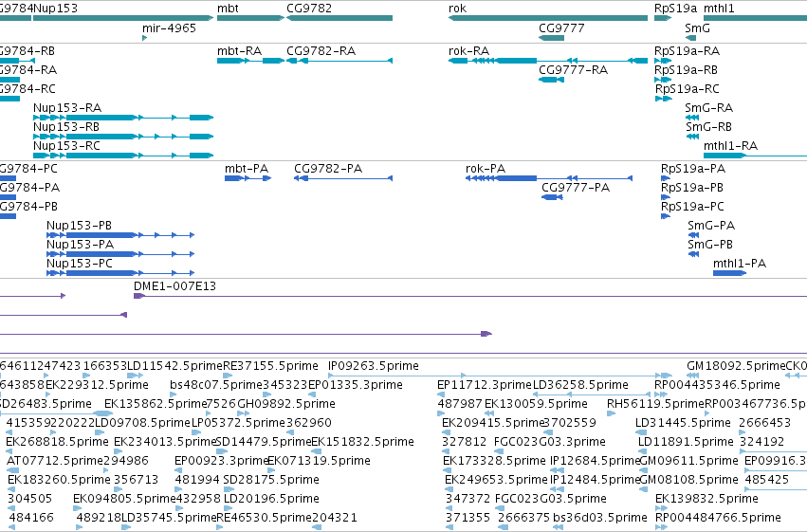Screen dimensions: 807x532
Task: Open the EK139832.5prime EST label
Action: coord(706,500)
